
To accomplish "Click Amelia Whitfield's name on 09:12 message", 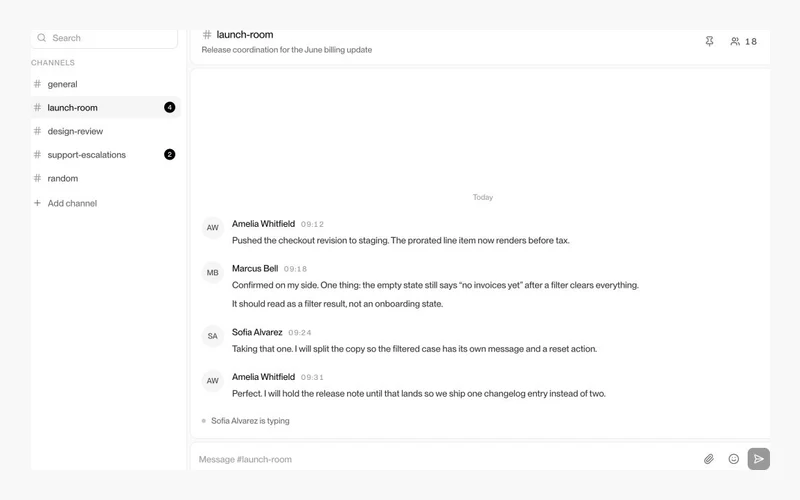I will point(263,223).
